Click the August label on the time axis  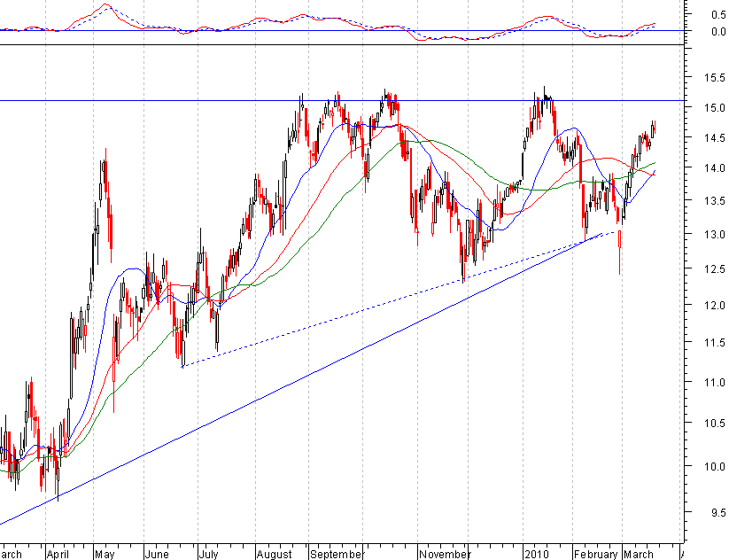pos(275,554)
